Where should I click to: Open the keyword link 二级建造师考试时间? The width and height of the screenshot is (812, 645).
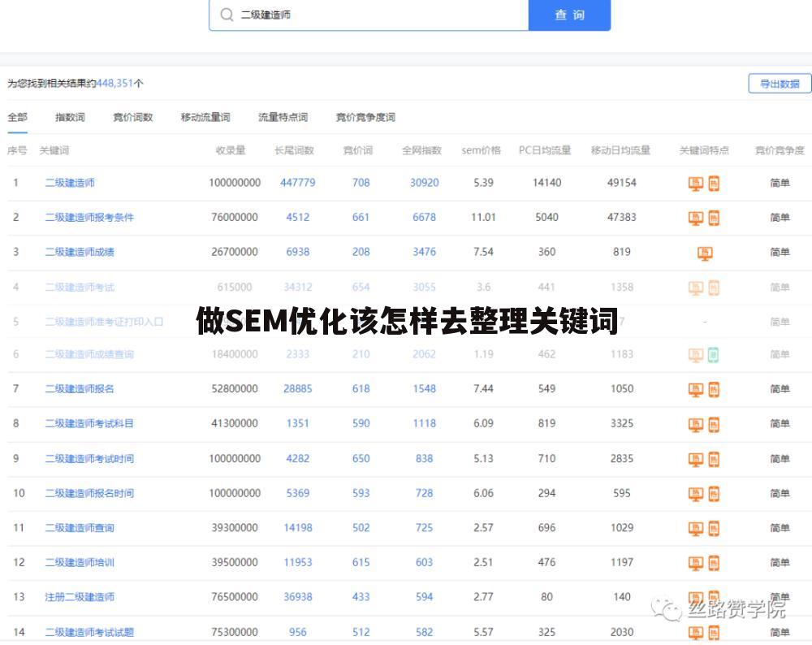(x=89, y=458)
